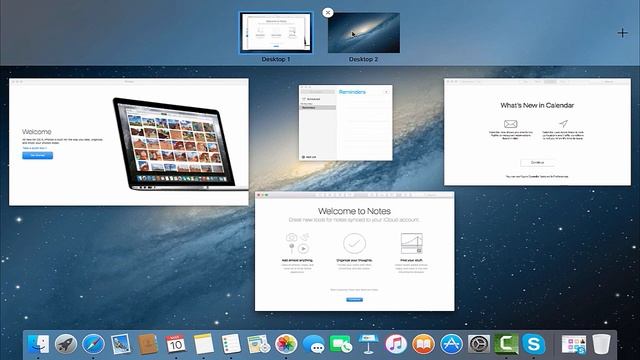Select highlighted Reminders list in sidebar
Image resolution: width=640 pixels, height=360 pixels.
point(318,107)
